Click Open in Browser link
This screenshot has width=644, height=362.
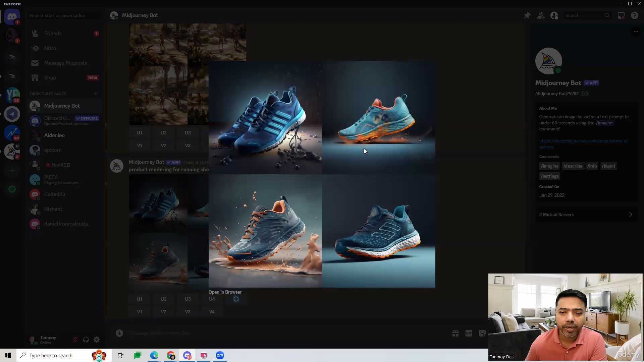click(225, 292)
